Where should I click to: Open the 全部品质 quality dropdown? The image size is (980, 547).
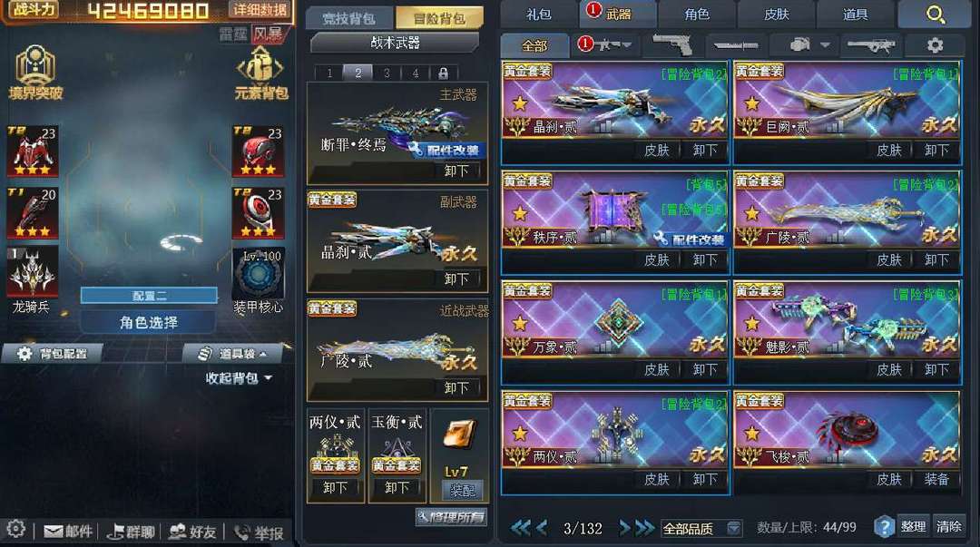701,528
